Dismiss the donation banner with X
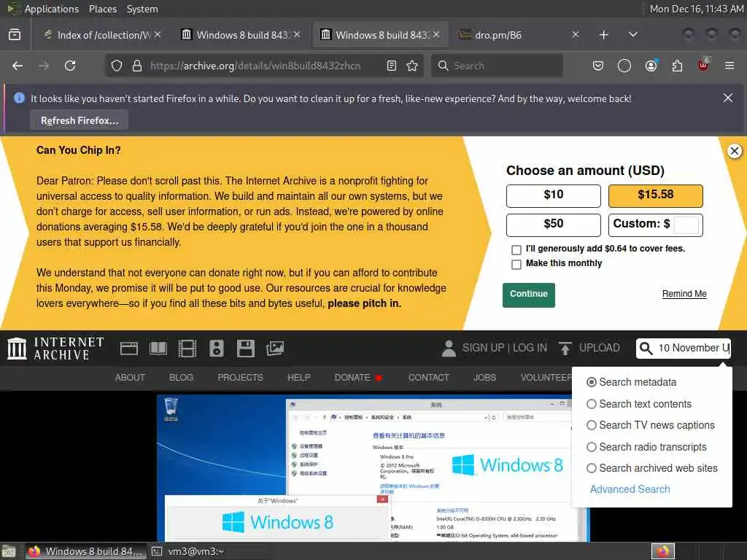This screenshot has width=747, height=560. (x=735, y=152)
